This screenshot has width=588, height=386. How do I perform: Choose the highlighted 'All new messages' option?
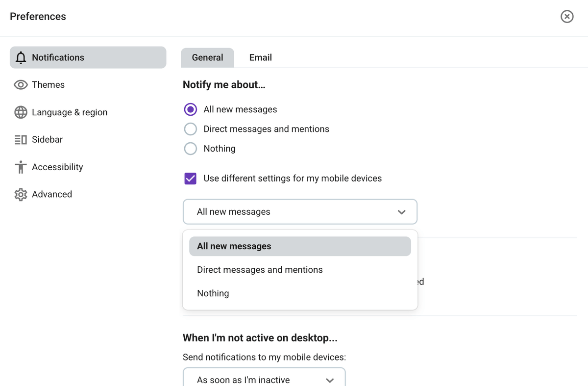click(234, 246)
